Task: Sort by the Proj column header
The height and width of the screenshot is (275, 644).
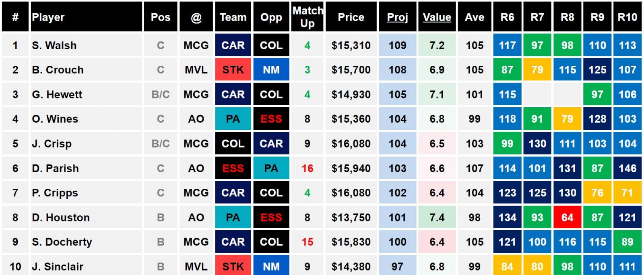Action: click(397, 17)
